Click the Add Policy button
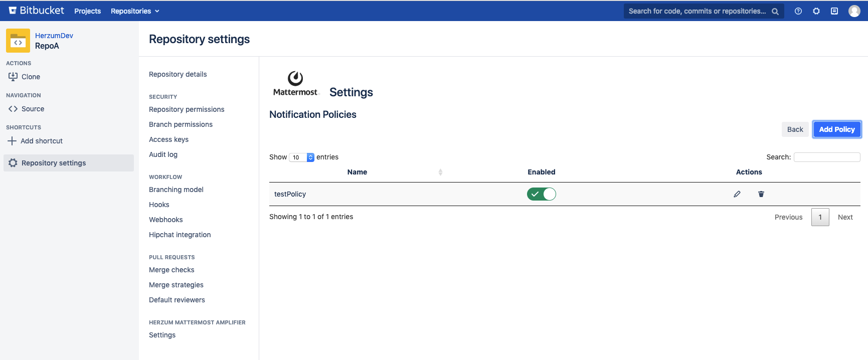Screen dimensions: 868x360 pyautogui.click(x=836, y=129)
